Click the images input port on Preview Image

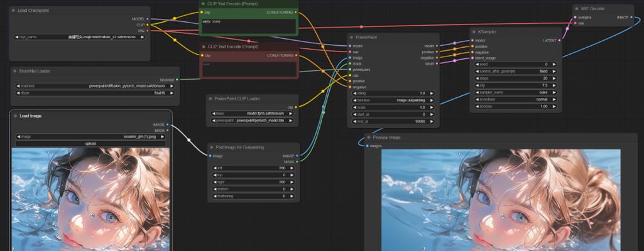click(x=367, y=146)
